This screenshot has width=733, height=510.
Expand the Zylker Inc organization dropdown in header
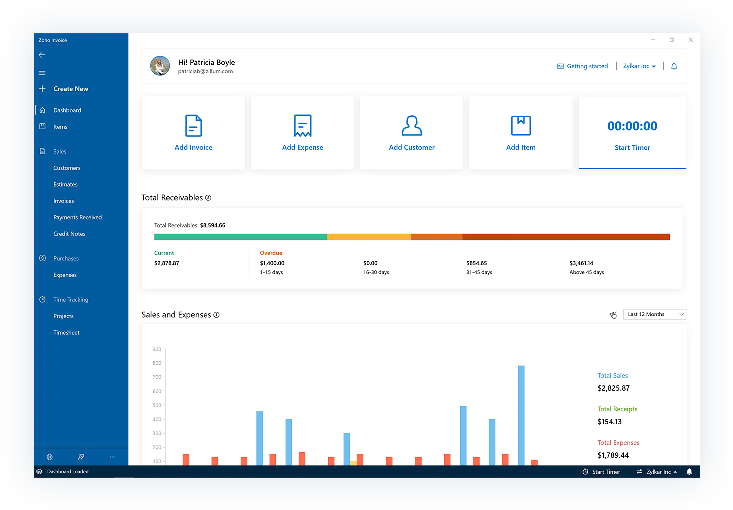640,66
